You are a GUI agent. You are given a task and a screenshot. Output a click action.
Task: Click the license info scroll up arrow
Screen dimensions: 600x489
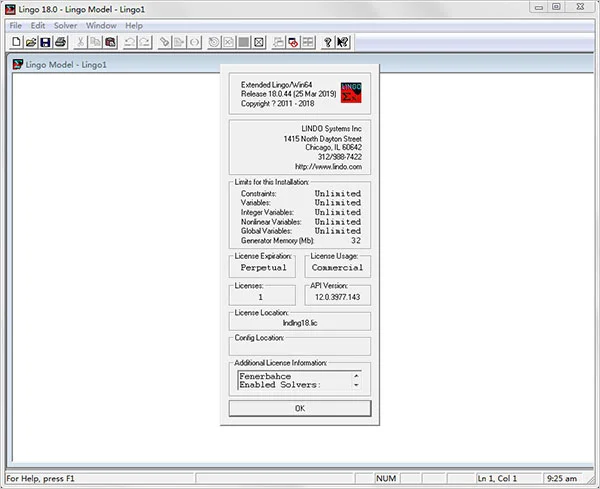click(356, 376)
